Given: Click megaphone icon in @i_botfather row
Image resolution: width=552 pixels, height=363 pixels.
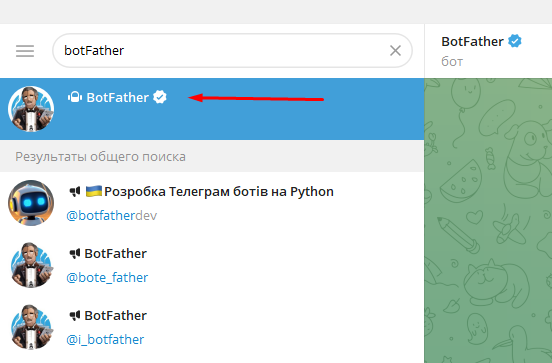Looking at the screenshot, I should coord(75,315).
